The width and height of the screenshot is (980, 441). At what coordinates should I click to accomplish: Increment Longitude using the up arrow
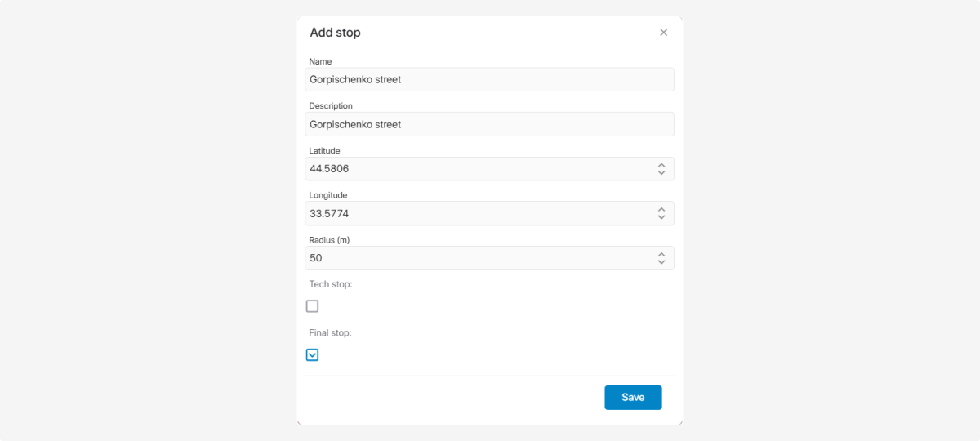click(x=661, y=209)
